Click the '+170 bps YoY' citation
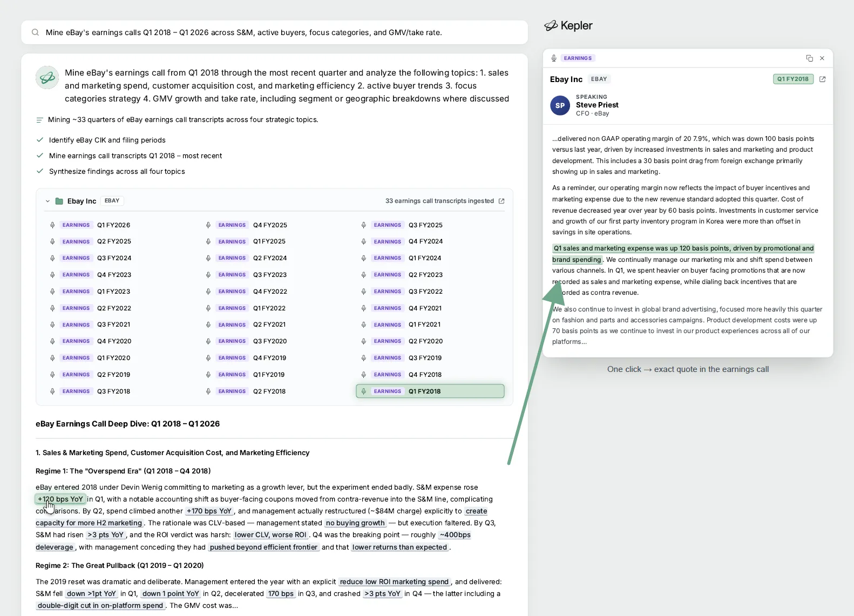The image size is (854, 616). click(209, 511)
